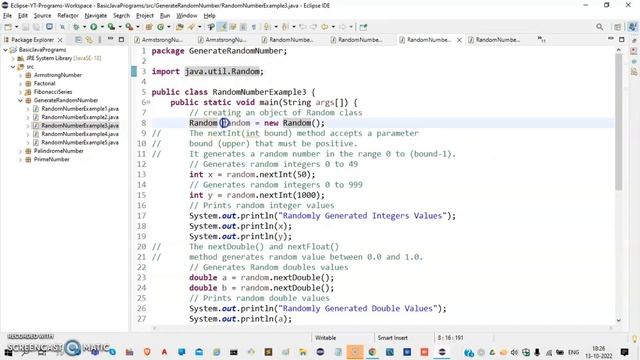Click the horizontal scrollbar right arrow
Image resolution: width=640 pixels, height=360 pixels.
611,328
